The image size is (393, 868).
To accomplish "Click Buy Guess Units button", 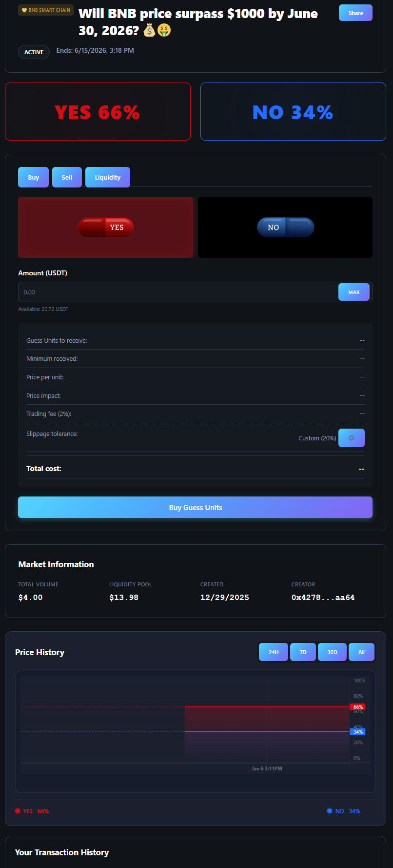I will 195,507.
